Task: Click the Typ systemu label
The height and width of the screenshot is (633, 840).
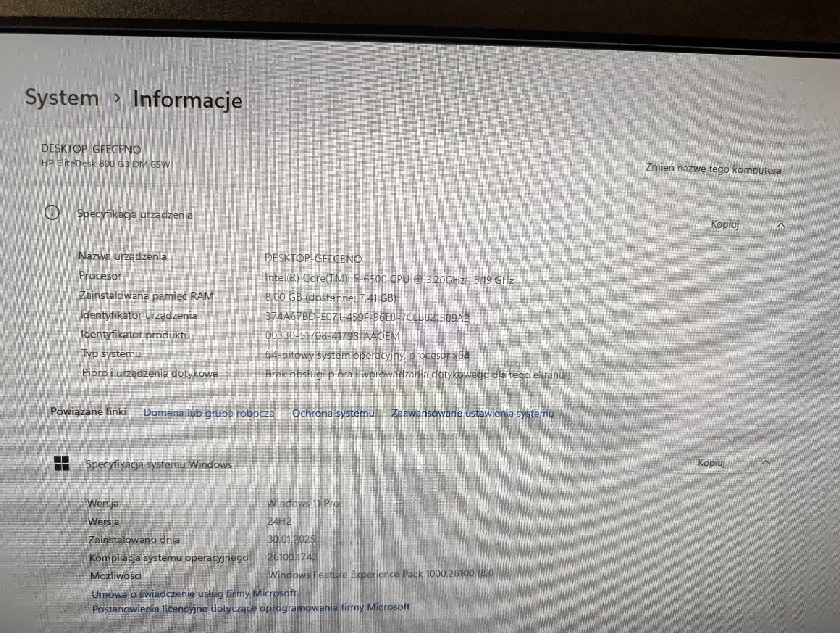Action: click(111, 354)
